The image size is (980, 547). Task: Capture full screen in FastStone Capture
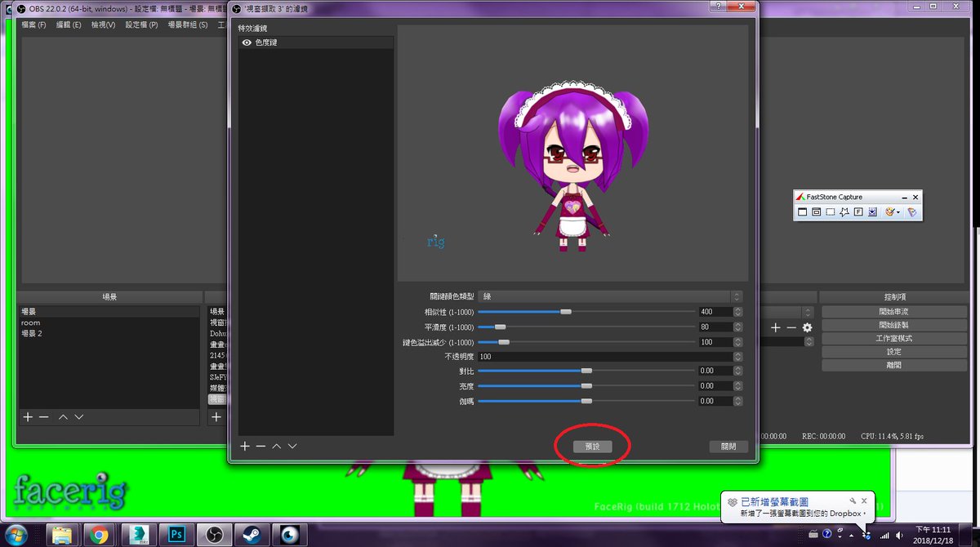pyautogui.click(x=858, y=212)
